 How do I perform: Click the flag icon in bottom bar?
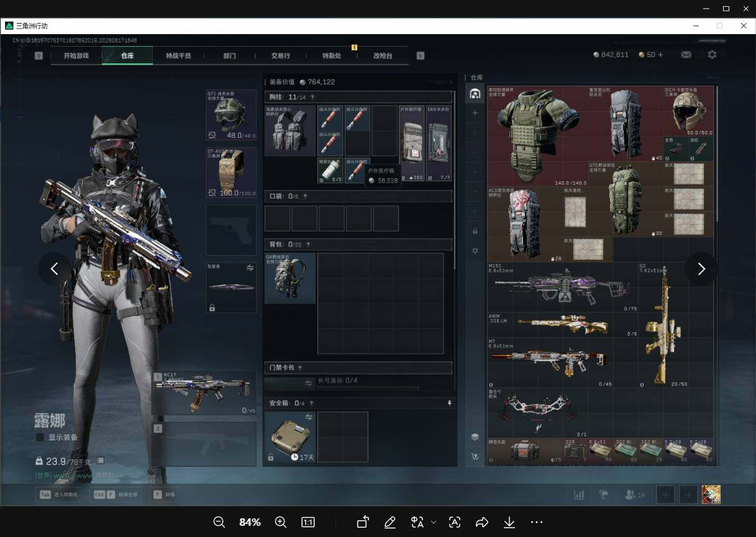[x=604, y=495]
